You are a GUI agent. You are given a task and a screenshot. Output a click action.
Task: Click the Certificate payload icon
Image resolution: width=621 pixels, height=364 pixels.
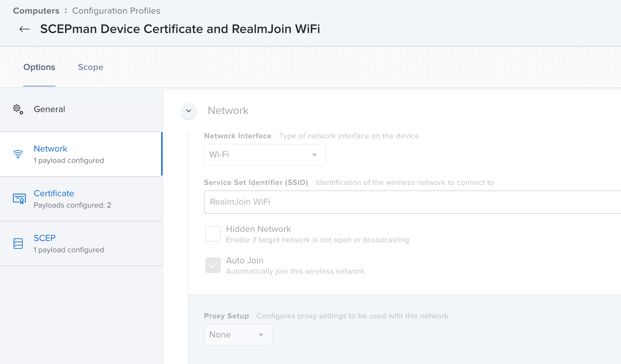click(x=19, y=199)
